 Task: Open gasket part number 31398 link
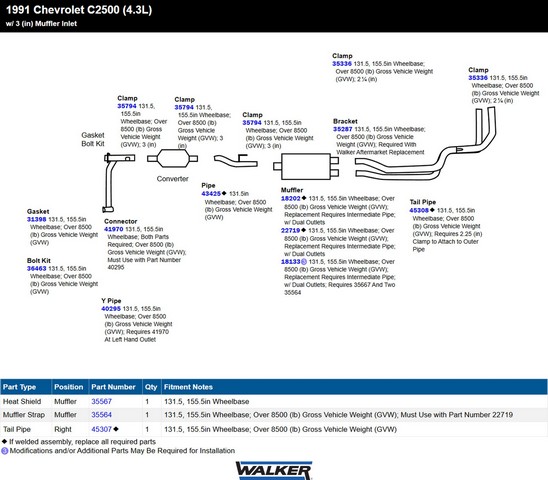point(36,219)
